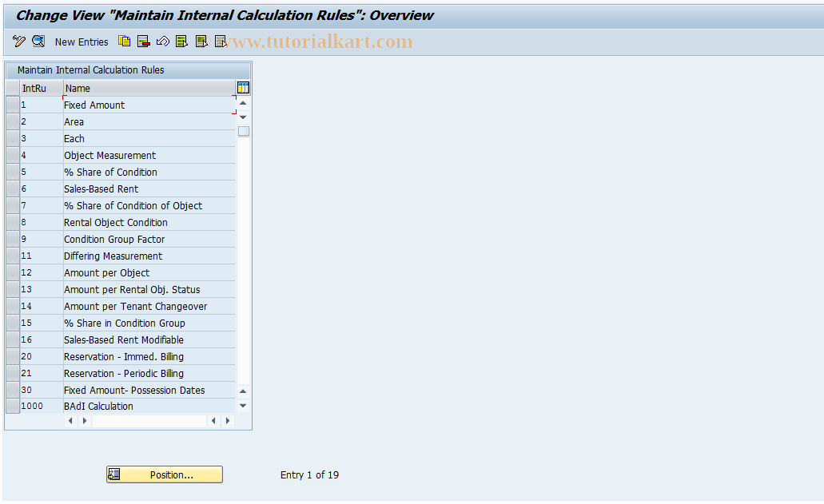This screenshot has width=824, height=504.
Task: Open table settings grid icon
Action: point(243,88)
